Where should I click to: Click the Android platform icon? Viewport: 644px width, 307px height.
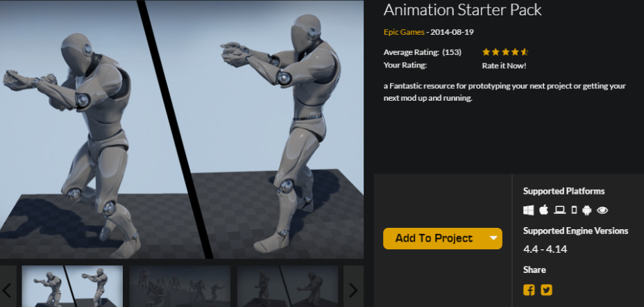587,210
